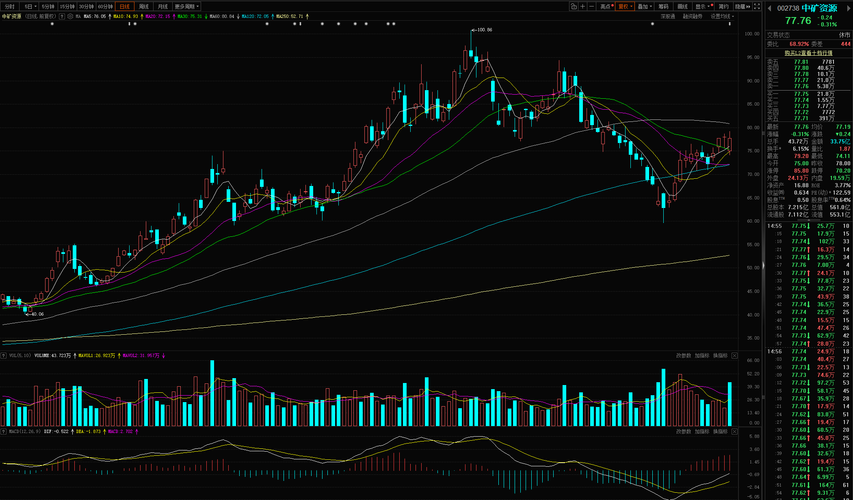The width and height of the screenshot is (853, 500).
Task: Click the magenta MA20 value label
Action: point(158,16)
